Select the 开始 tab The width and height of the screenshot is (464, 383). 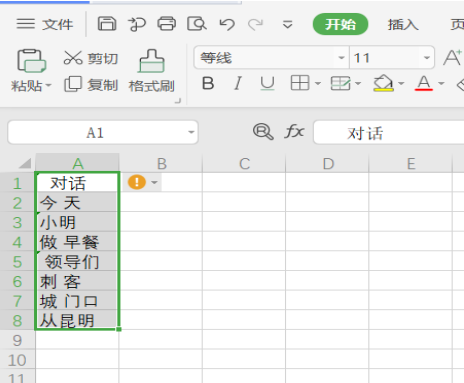click(340, 24)
